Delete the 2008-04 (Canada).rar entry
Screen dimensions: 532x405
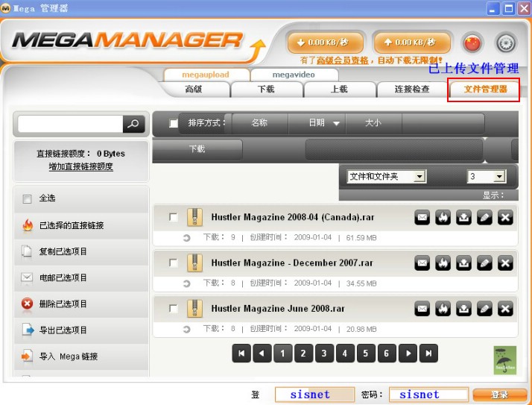tap(505, 218)
